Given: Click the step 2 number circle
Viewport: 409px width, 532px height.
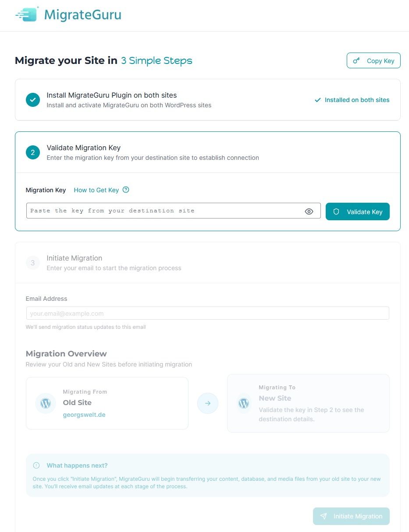Looking at the screenshot, I should 33,152.
